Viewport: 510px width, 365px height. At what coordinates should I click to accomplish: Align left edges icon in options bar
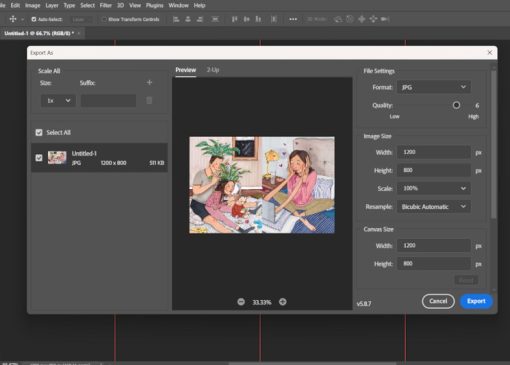coord(176,19)
